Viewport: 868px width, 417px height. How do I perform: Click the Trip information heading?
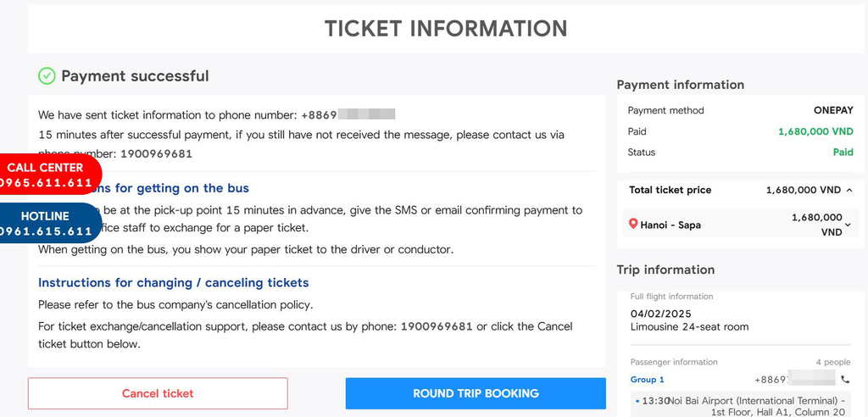coord(665,270)
